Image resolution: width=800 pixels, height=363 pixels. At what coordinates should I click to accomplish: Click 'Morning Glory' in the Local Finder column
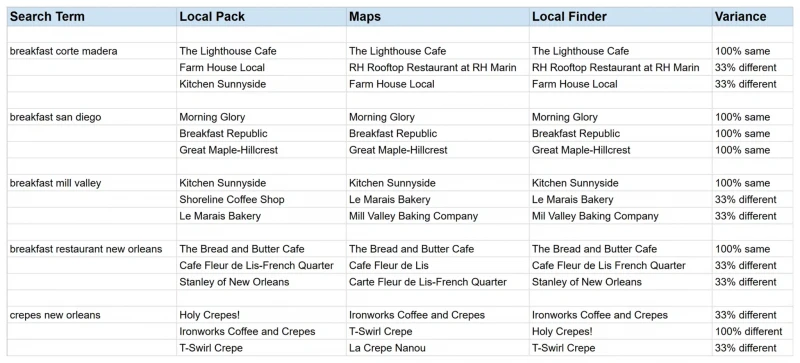click(x=620, y=117)
